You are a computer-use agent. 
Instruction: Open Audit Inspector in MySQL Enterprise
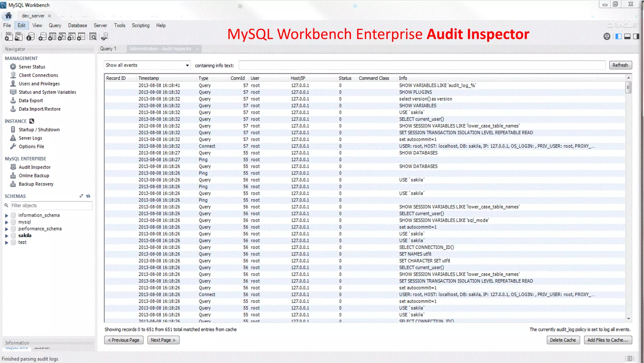(x=34, y=167)
